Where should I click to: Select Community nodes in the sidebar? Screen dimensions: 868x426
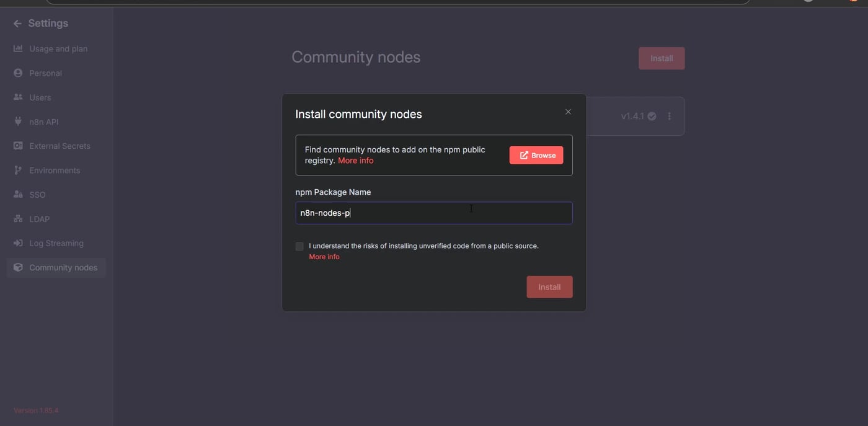click(x=56, y=267)
